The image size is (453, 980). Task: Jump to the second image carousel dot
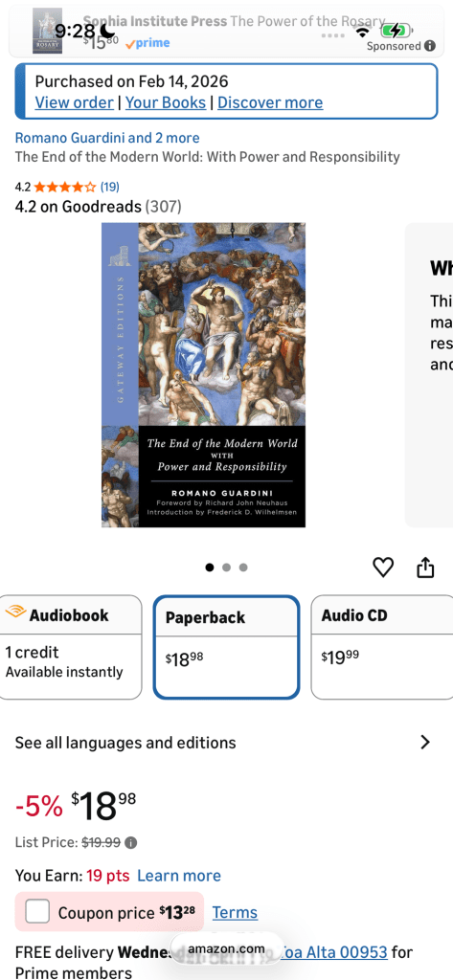tap(226, 568)
